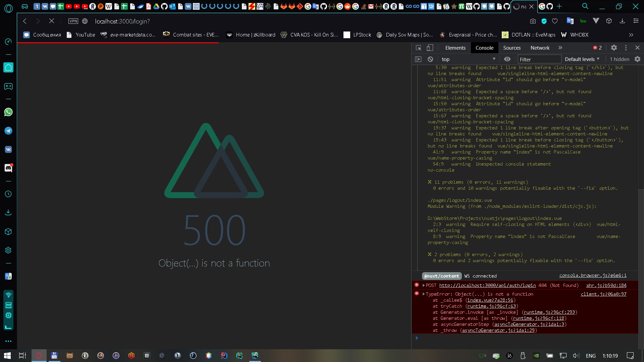Toggle the console sidebar panel

pyautogui.click(x=418, y=59)
